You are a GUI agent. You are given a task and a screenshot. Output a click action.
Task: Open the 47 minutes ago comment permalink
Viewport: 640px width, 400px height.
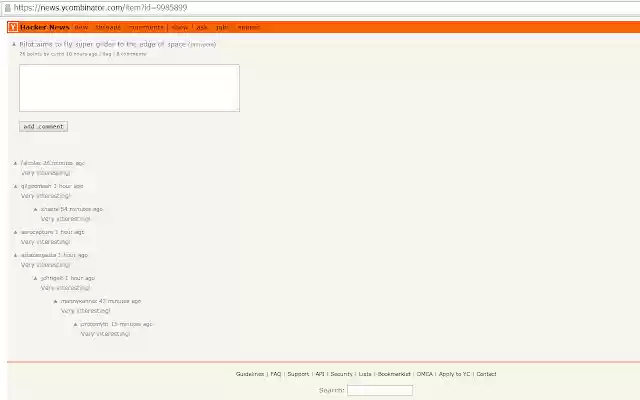coord(120,301)
